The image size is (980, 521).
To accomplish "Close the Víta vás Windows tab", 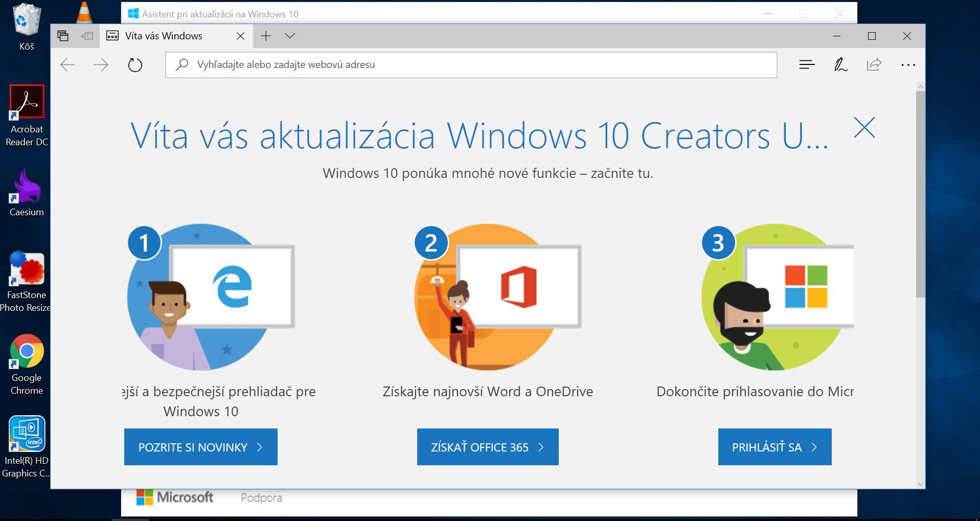I will tap(240, 36).
